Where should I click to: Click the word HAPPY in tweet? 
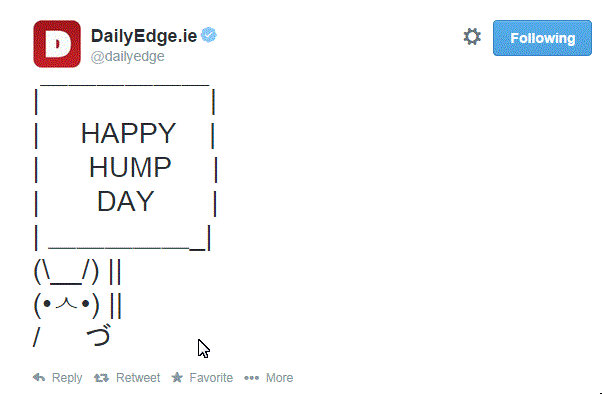129,133
